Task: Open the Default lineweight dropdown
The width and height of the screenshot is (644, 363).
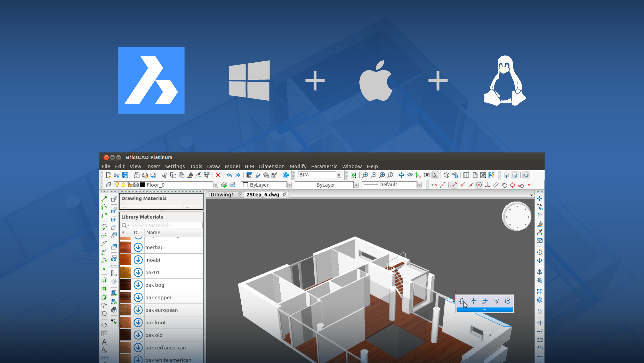Action: point(419,185)
